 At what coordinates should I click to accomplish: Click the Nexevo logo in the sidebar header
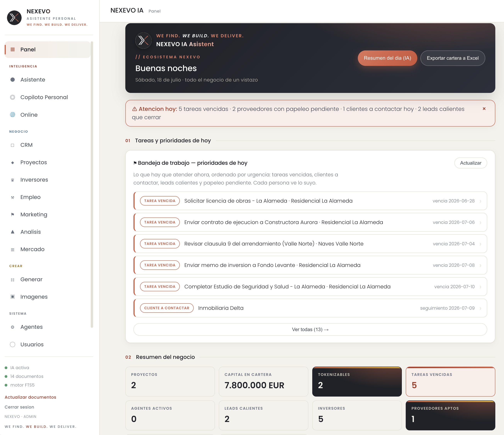(14, 18)
